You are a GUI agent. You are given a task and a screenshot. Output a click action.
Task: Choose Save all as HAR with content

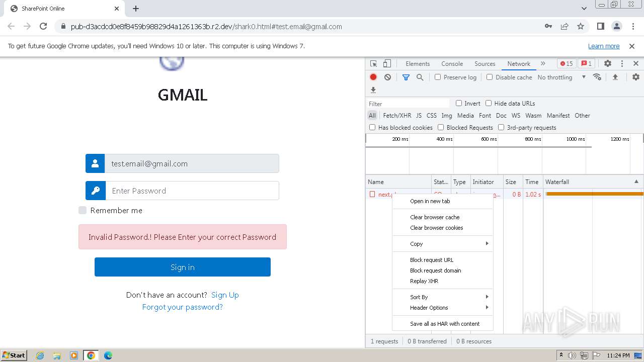pyautogui.click(x=443, y=324)
